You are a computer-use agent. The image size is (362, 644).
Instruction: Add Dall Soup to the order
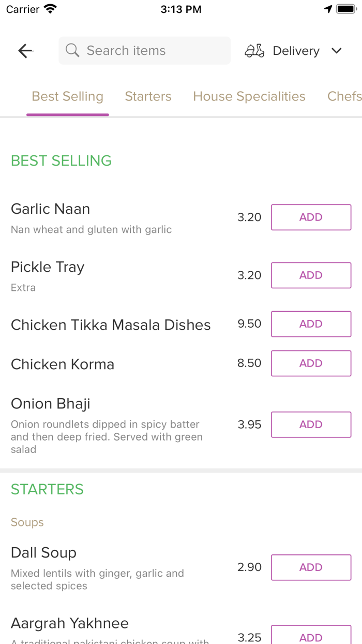coord(311,567)
